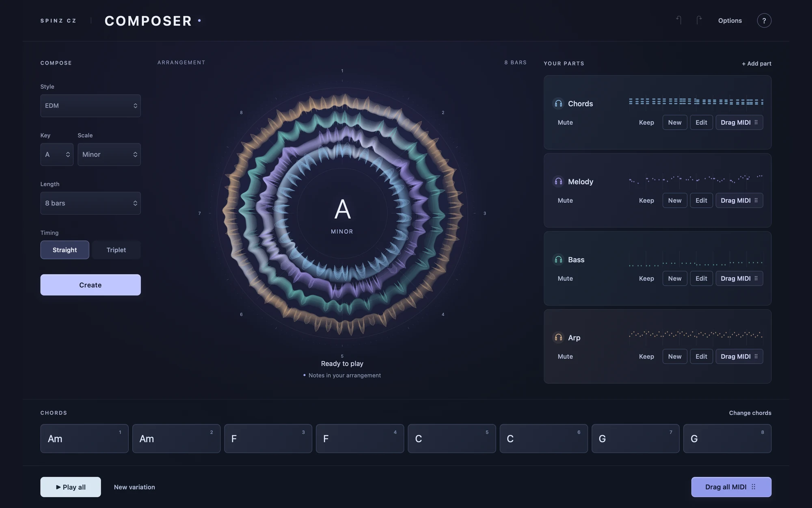
Task: Mute the Bass part
Action: click(565, 278)
